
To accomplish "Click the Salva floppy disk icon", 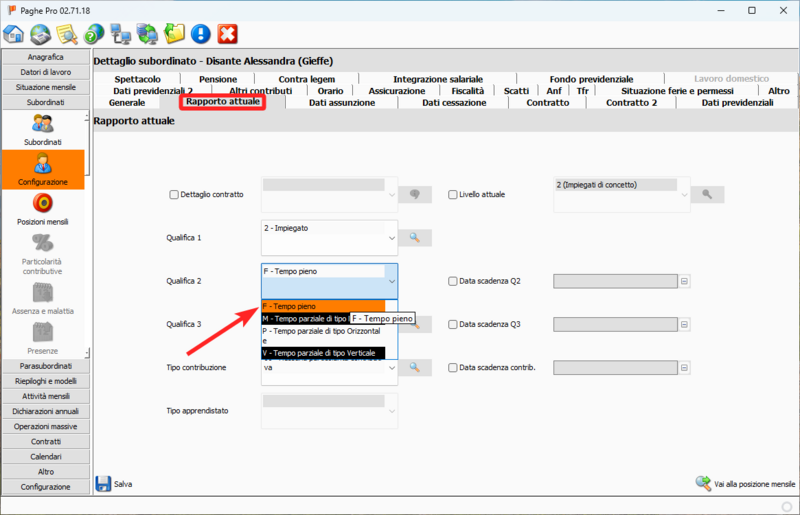I will click(104, 484).
